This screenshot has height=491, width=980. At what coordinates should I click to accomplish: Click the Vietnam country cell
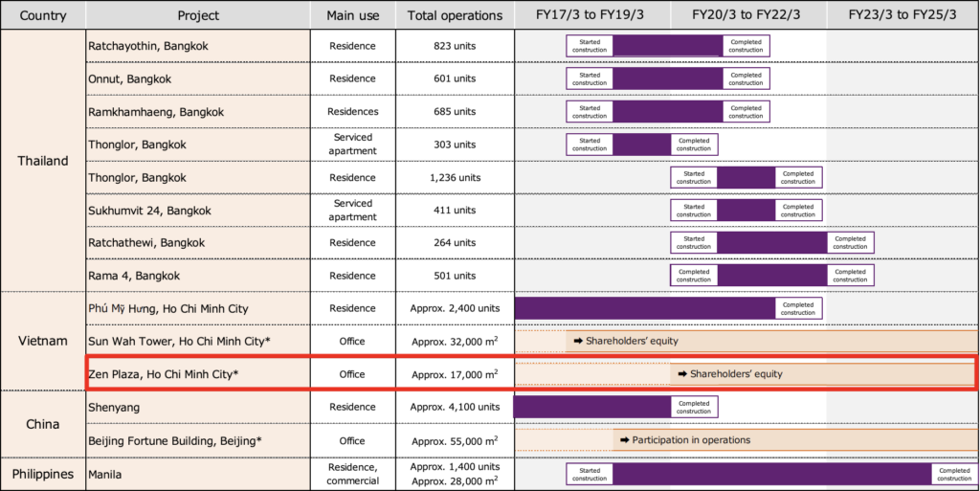coord(43,341)
